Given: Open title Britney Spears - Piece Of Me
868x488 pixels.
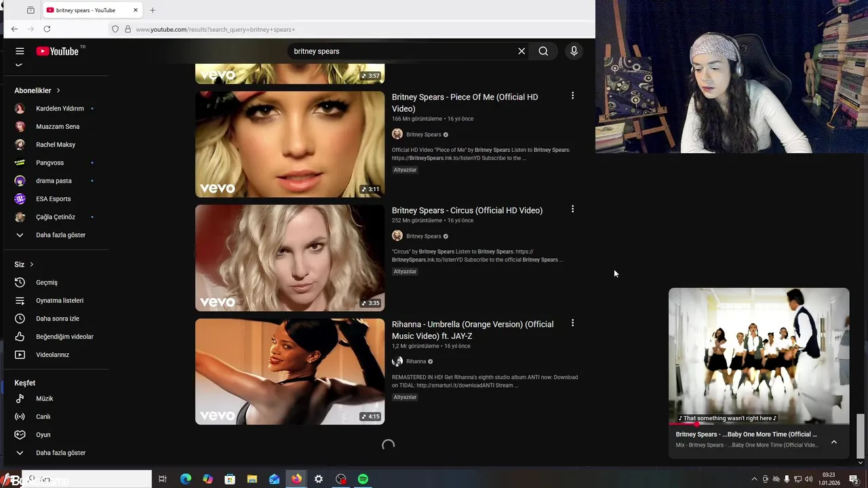Looking at the screenshot, I should click(465, 102).
